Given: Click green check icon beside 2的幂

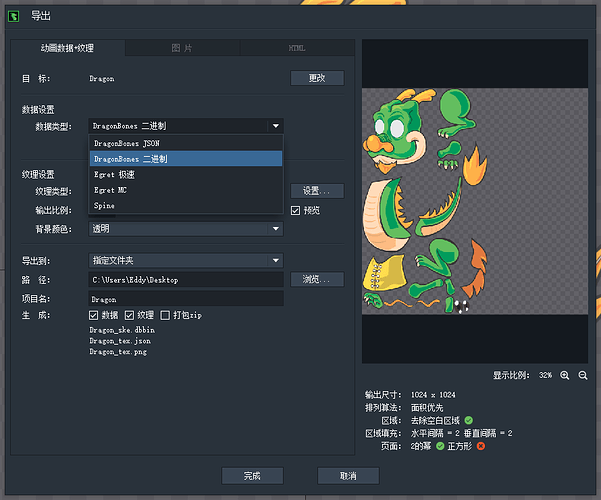Looking at the screenshot, I should pyautogui.click(x=440, y=446).
